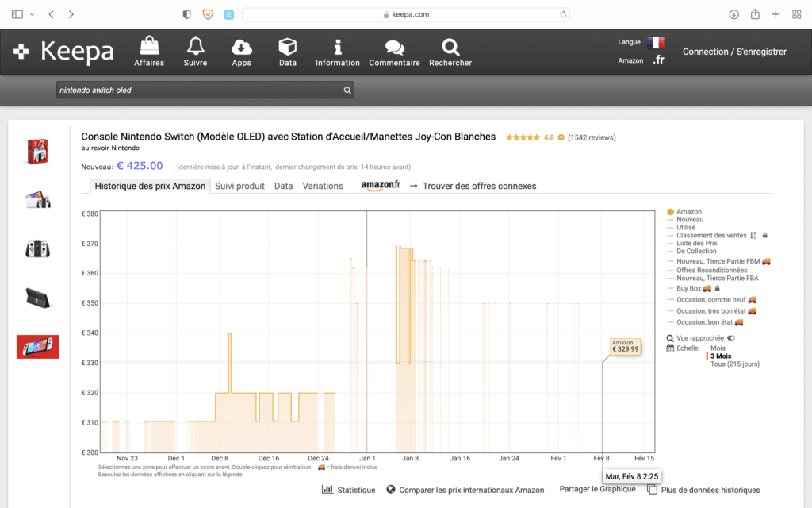The image size is (812, 508).
Task: Open the Data tab below the price
Action: 283,186
